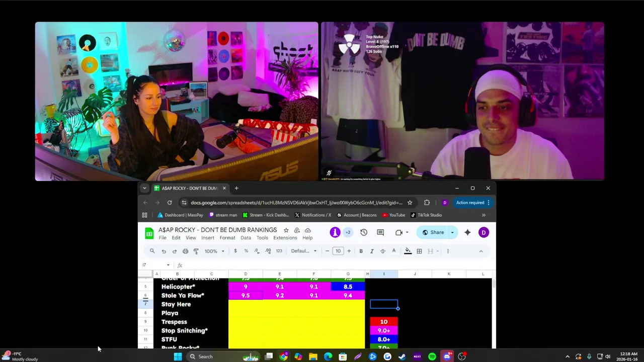The height and width of the screenshot is (362, 644).
Task: Open the apps grid in bookmarks bar
Action: click(144, 215)
